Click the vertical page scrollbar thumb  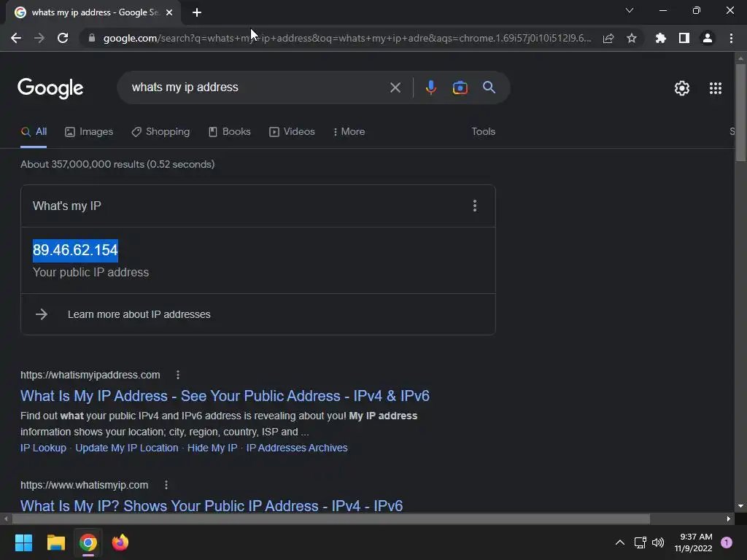click(x=740, y=112)
